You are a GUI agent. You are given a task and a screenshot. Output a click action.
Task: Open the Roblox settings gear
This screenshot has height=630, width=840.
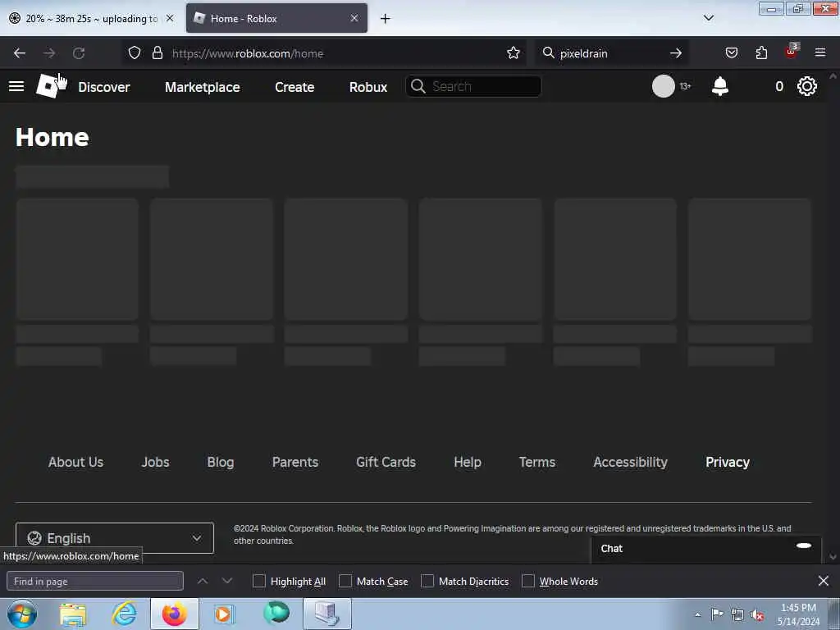point(807,86)
